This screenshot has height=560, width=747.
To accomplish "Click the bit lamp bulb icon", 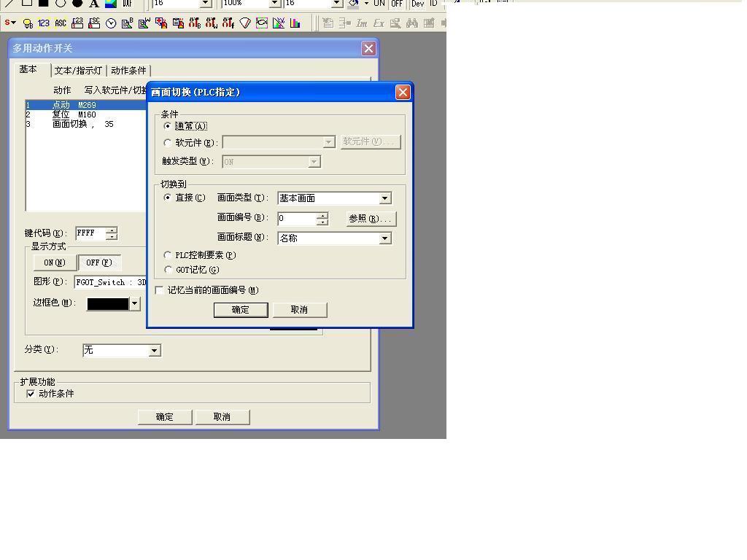I will (x=28, y=23).
